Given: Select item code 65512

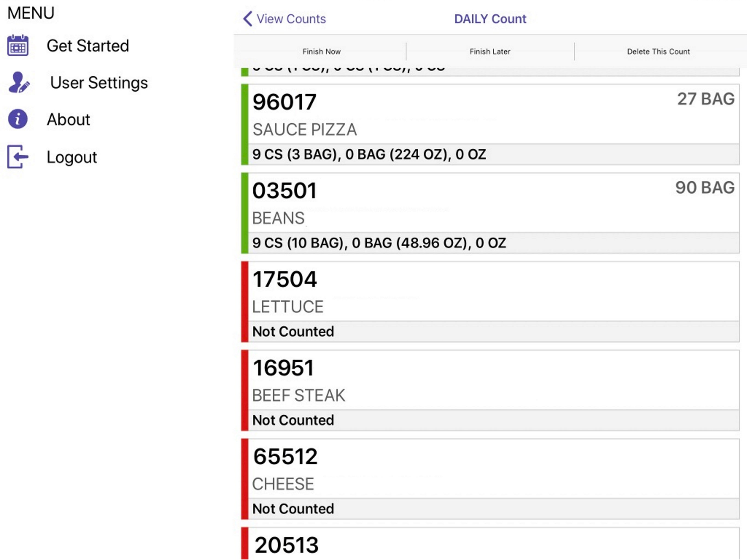Looking at the screenshot, I should point(285,456).
